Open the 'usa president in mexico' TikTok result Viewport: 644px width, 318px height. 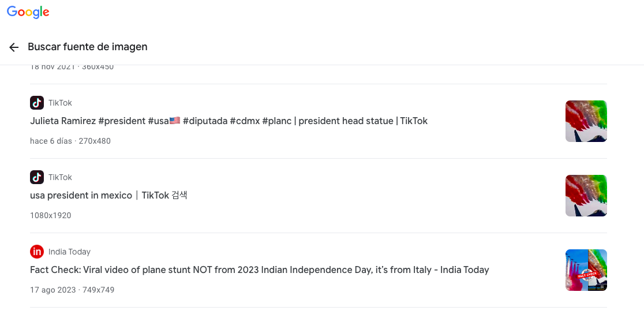tap(108, 196)
